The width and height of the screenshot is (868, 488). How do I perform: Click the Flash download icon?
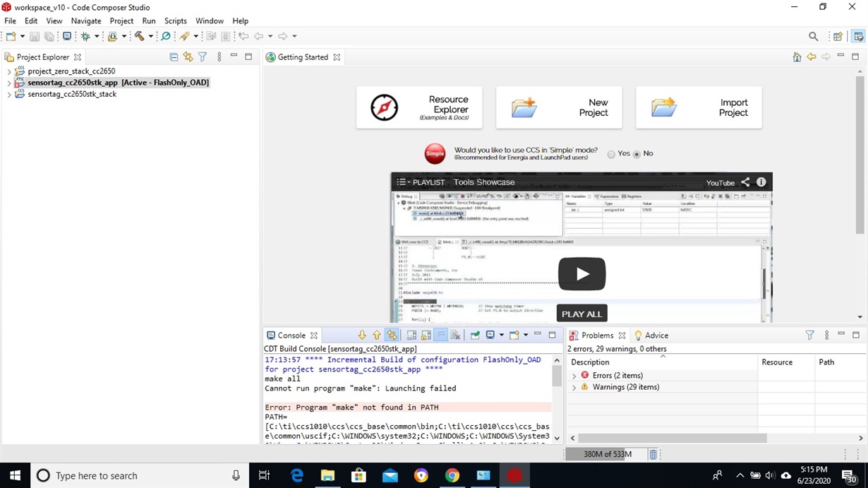[x=112, y=36]
